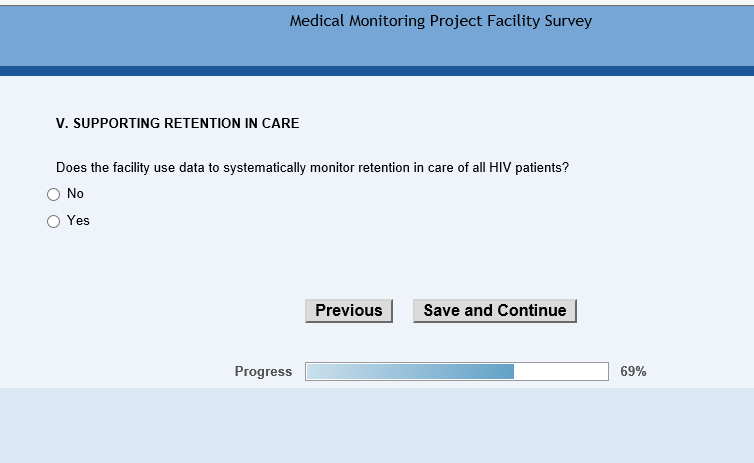Click the 69% progress percentage
Screen dimensions: 754x463
(633, 372)
